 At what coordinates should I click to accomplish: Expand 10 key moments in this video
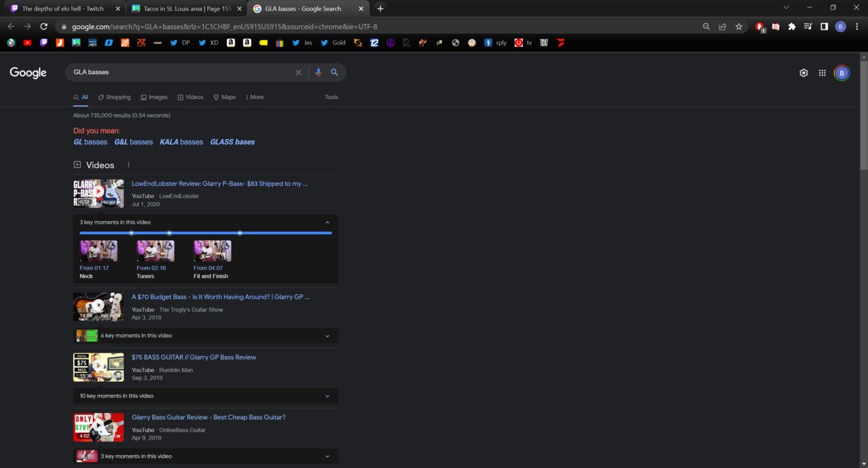click(x=205, y=396)
